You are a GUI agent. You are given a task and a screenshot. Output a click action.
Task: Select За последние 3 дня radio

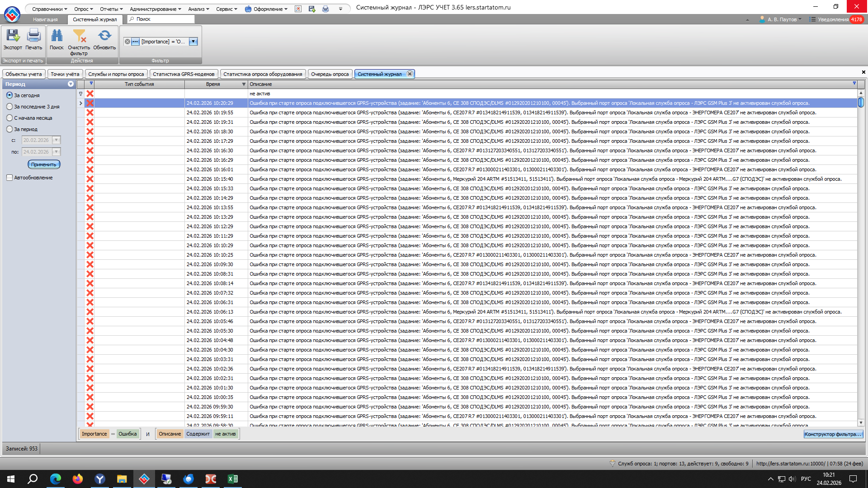pyautogui.click(x=9, y=107)
